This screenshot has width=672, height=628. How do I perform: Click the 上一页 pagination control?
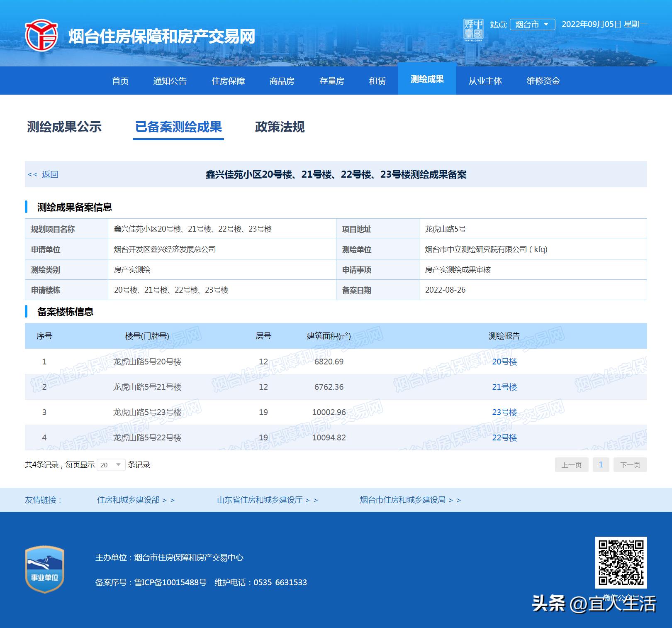(x=571, y=465)
